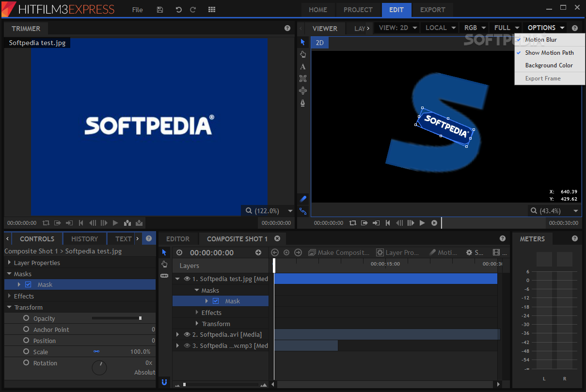This screenshot has height=392, width=586.
Task: Toggle Mask checkbox in timeline layers
Action: tap(216, 301)
